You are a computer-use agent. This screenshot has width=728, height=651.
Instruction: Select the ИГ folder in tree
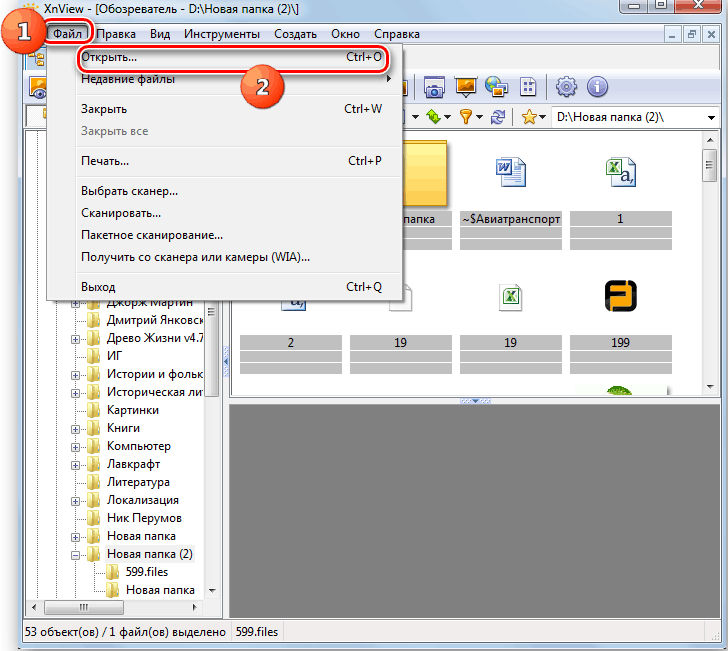[114, 356]
